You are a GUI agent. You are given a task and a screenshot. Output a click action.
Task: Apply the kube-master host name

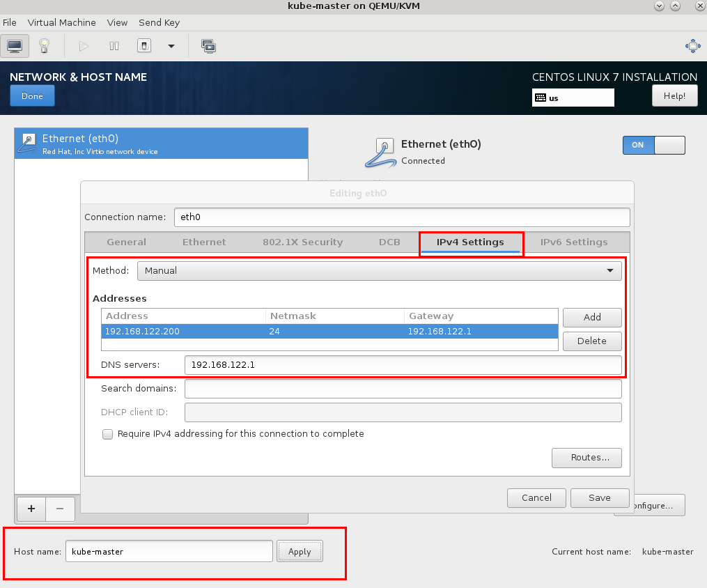pyautogui.click(x=300, y=551)
